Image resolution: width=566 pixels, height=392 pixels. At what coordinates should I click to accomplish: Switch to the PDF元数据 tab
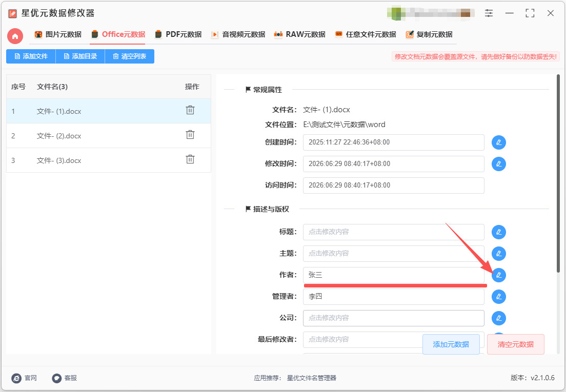[x=178, y=35]
